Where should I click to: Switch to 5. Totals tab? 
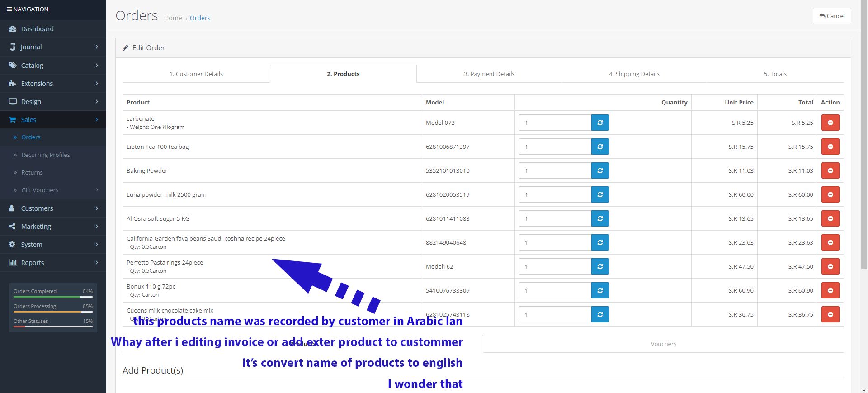[x=775, y=74]
